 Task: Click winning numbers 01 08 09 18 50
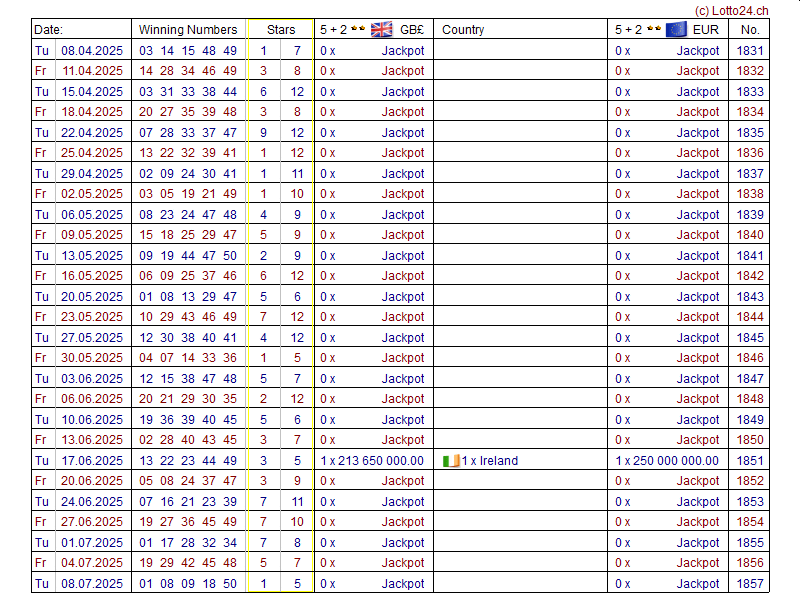pyautogui.click(x=188, y=584)
